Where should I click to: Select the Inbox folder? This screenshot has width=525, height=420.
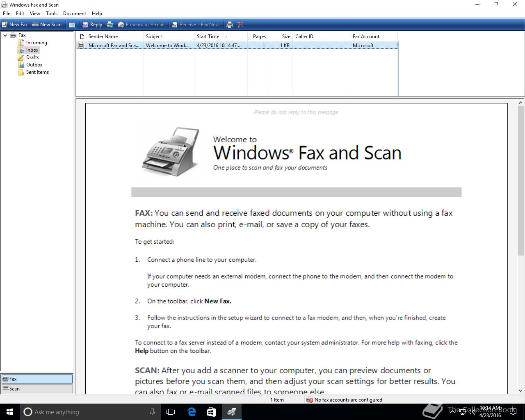(32, 50)
